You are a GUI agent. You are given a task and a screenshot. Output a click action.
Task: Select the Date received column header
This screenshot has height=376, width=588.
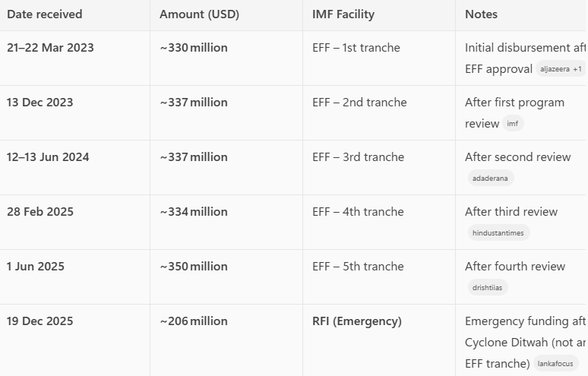click(x=45, y=14)
